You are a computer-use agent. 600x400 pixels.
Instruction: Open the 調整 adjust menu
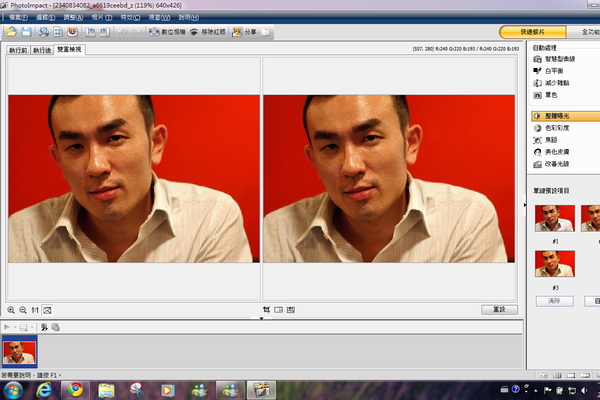click(x=73, y=18)
